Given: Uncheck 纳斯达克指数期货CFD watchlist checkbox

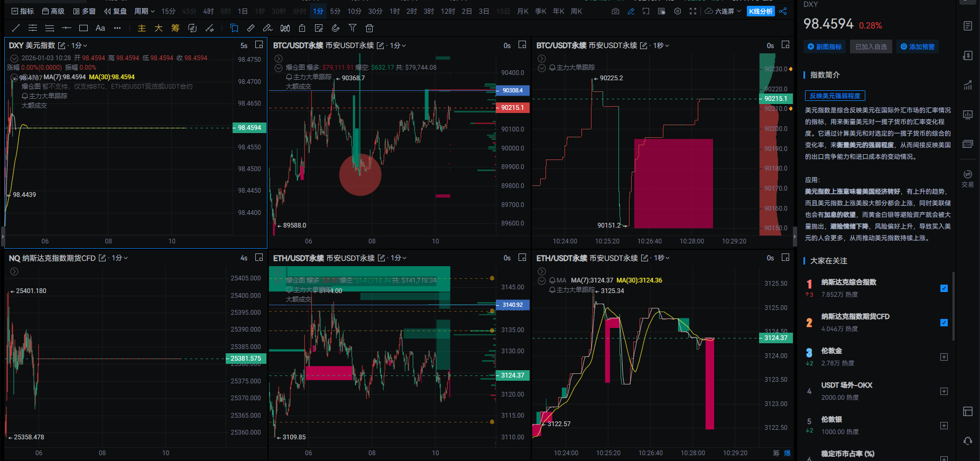Looking at the screenshot, I should 944,323.
